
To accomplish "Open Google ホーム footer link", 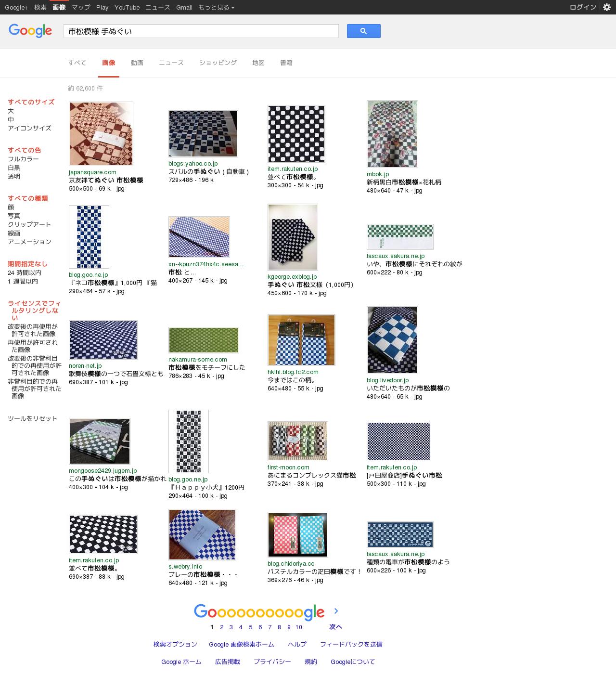I will tap(181, 662).
